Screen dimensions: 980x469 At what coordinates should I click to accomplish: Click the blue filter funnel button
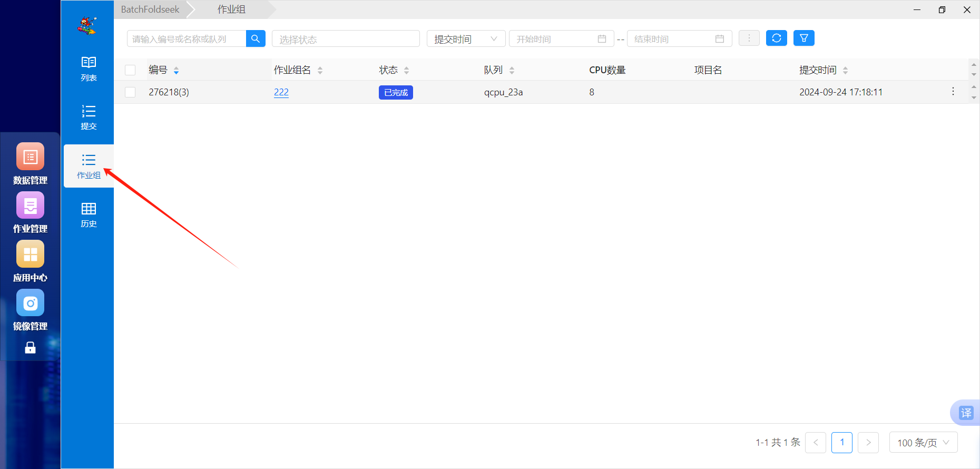[804, 38]
